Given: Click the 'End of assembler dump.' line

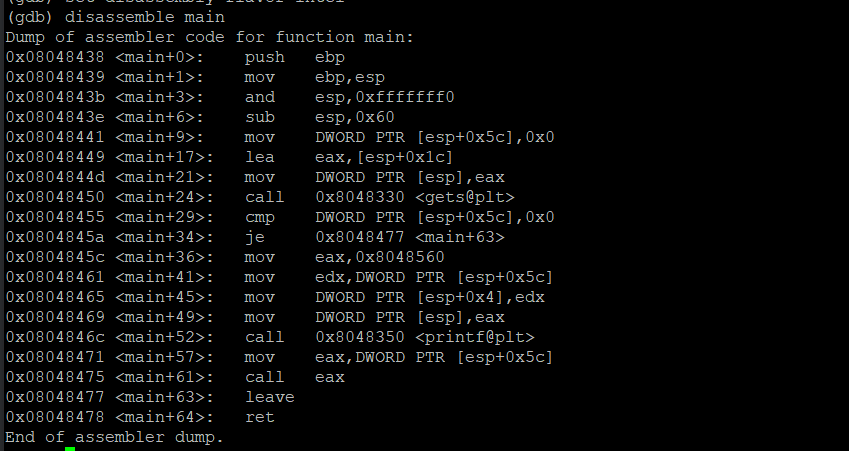Looking at the screenshot, I should pos(115,437).
